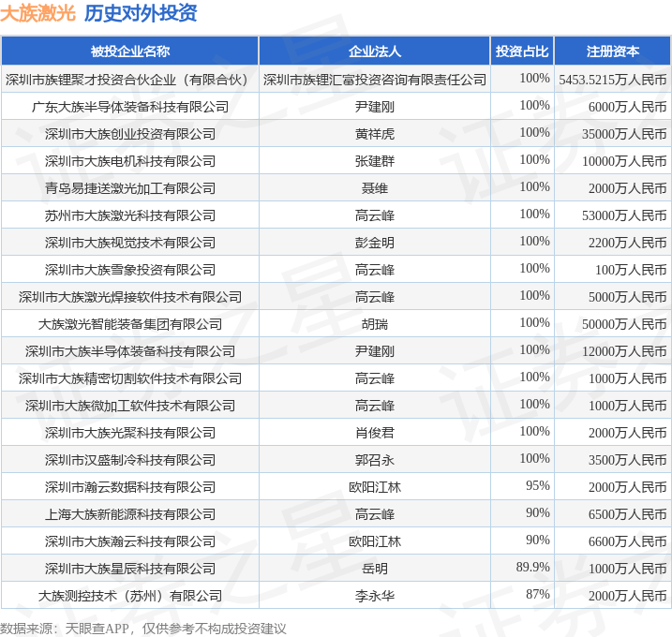The image size is (672, 637).
Task: Select 深圳市瀚云数据科技有限公司 company name
Action: 130,487
